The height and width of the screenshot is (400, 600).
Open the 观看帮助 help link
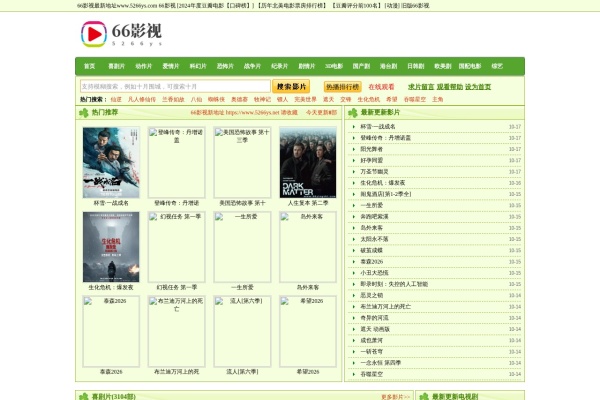click(x=450, y=87)
